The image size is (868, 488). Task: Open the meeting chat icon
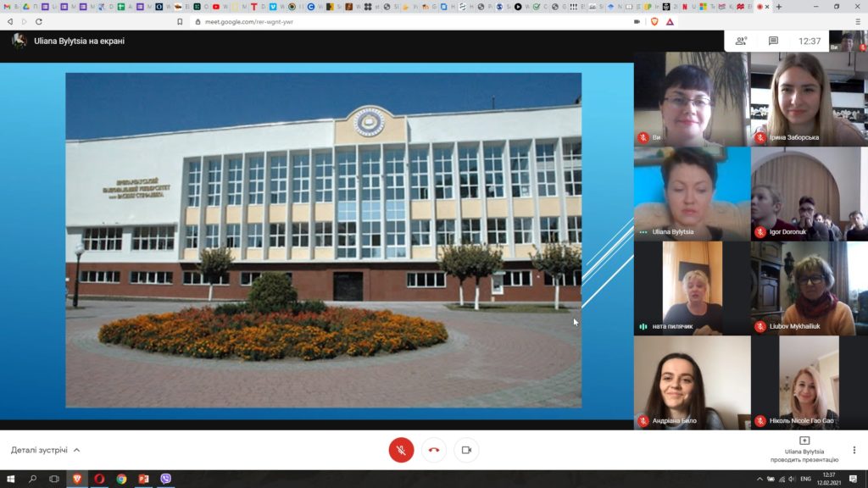[x=773, y=41]
